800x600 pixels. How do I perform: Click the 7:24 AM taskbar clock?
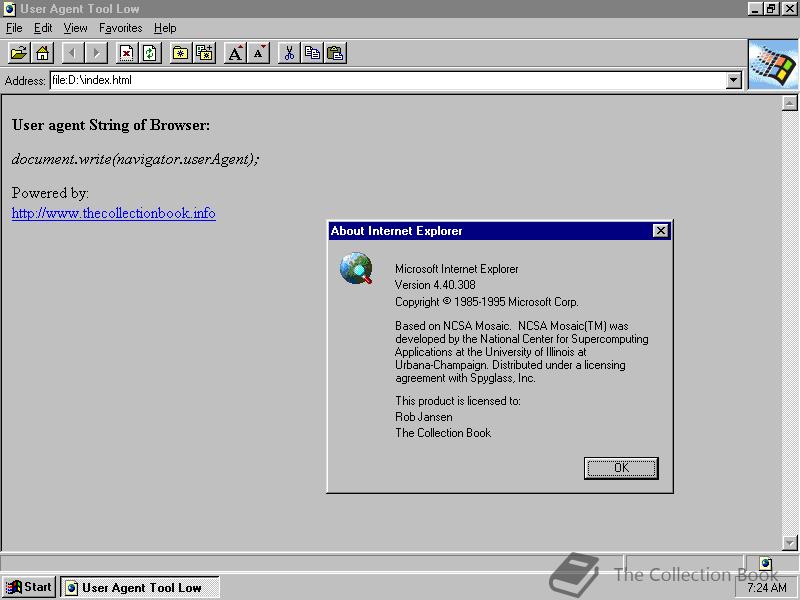click(767, 588)
